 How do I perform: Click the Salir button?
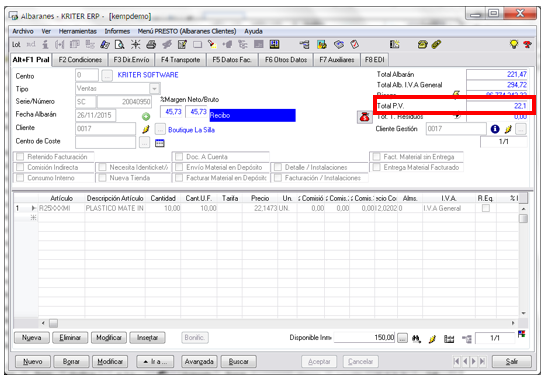512,361
